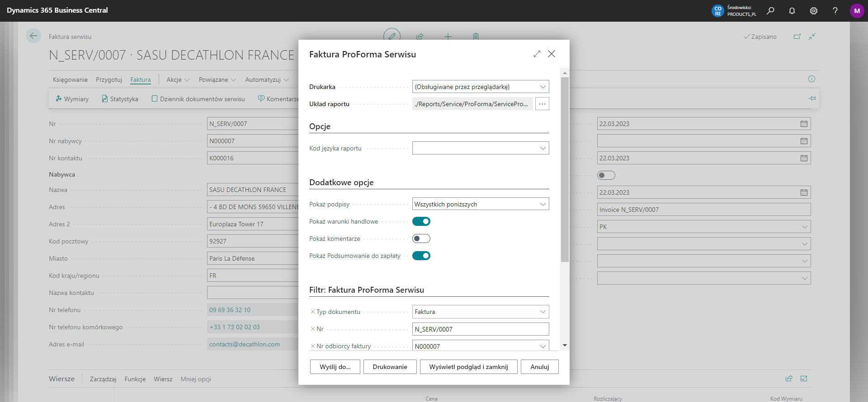Open help question mark
This screenshot has width=868, height=402.
point(835,11)
